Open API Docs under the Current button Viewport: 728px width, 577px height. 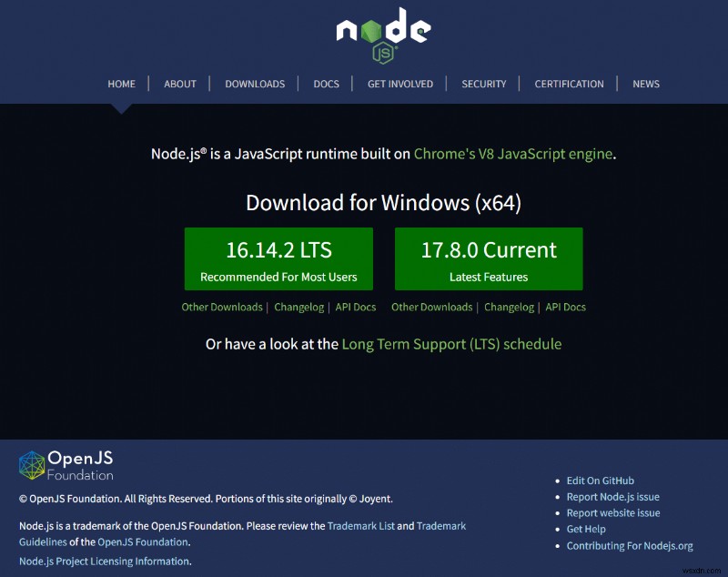[565, 308]
